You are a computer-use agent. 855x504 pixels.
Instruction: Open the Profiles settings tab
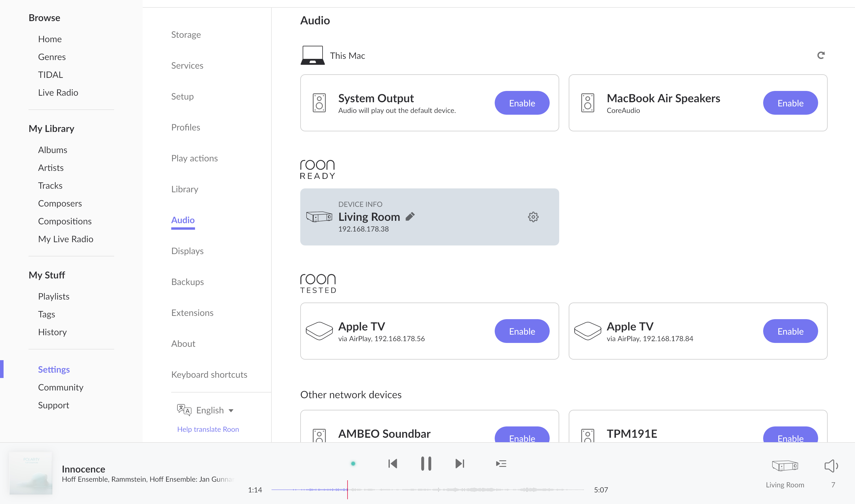(x=186, y=127)
